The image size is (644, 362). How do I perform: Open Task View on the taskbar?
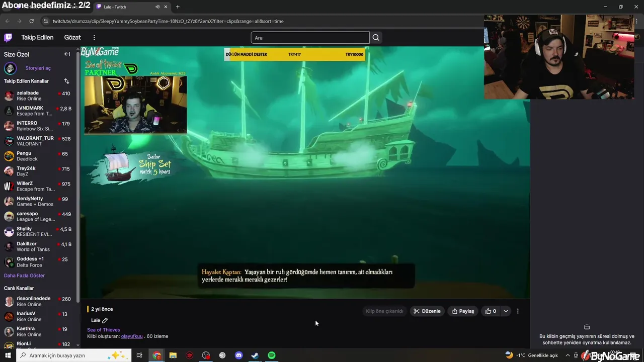pos(139,355)
